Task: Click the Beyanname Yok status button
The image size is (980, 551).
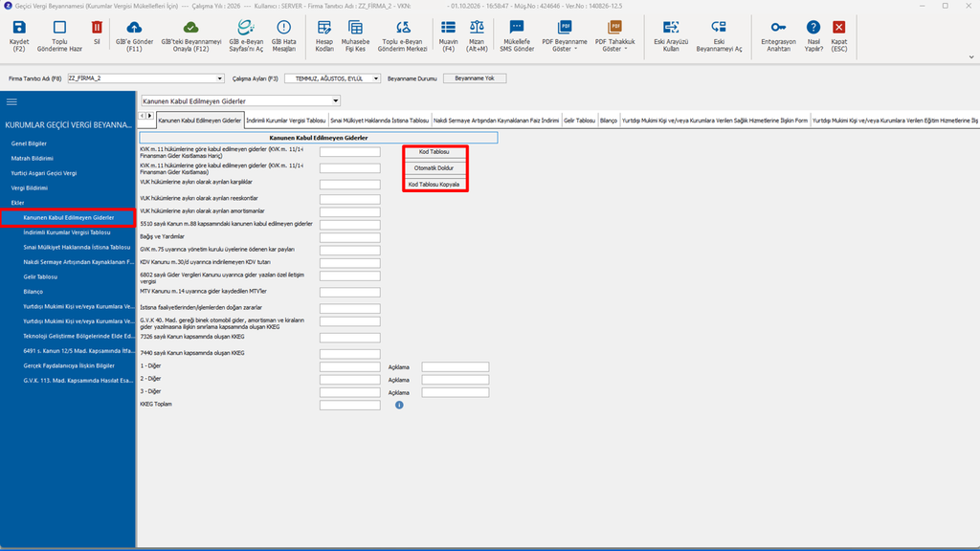Action: click(475, 78)
